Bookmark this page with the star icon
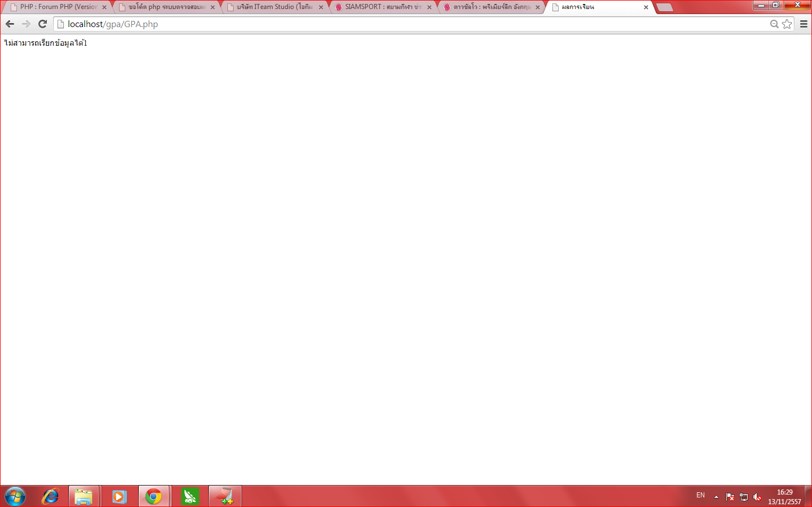The image size is (812, 507). [x=787, y=24]
